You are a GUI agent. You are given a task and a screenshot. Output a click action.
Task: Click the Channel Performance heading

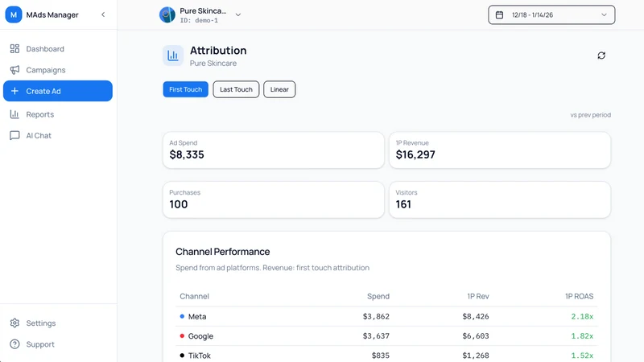223,252
